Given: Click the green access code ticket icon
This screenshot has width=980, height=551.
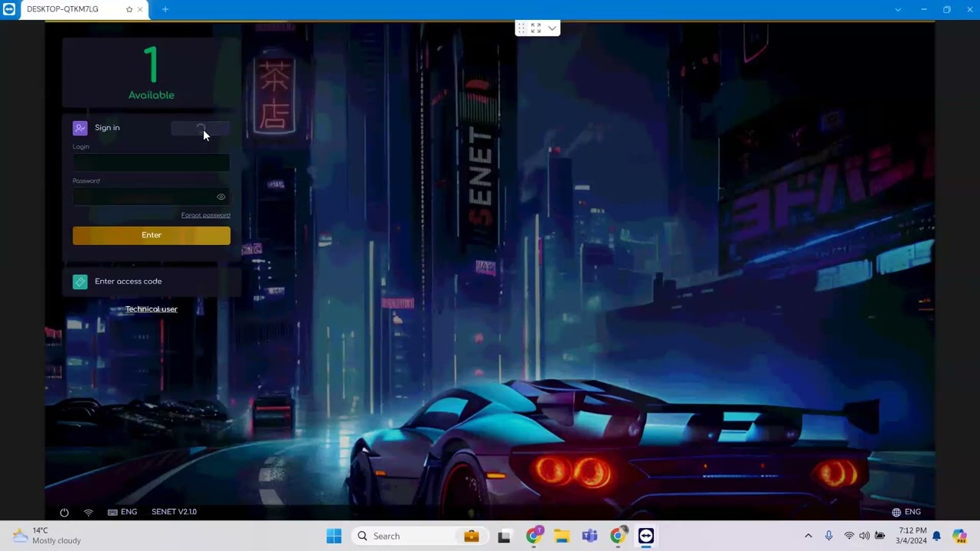Looking at the screenshot, I should click(80, 282).
